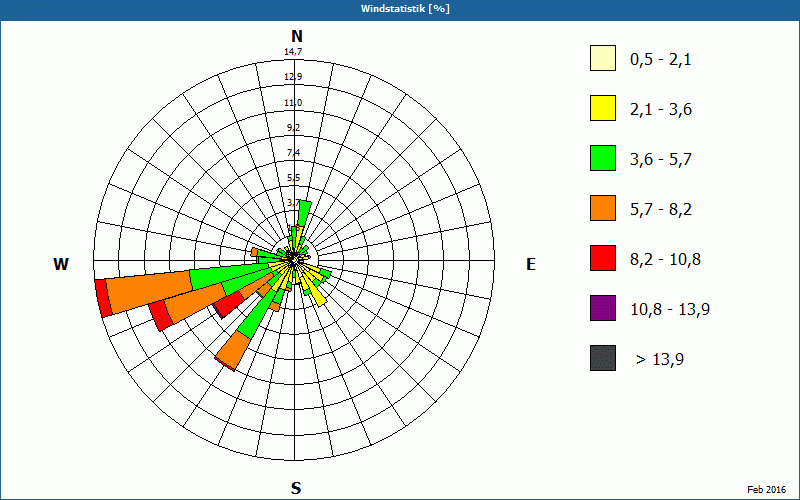Click the large orange segment of the longest west bar
The width and height of the screenshot is (800, 500).
[x=149, y=291]
